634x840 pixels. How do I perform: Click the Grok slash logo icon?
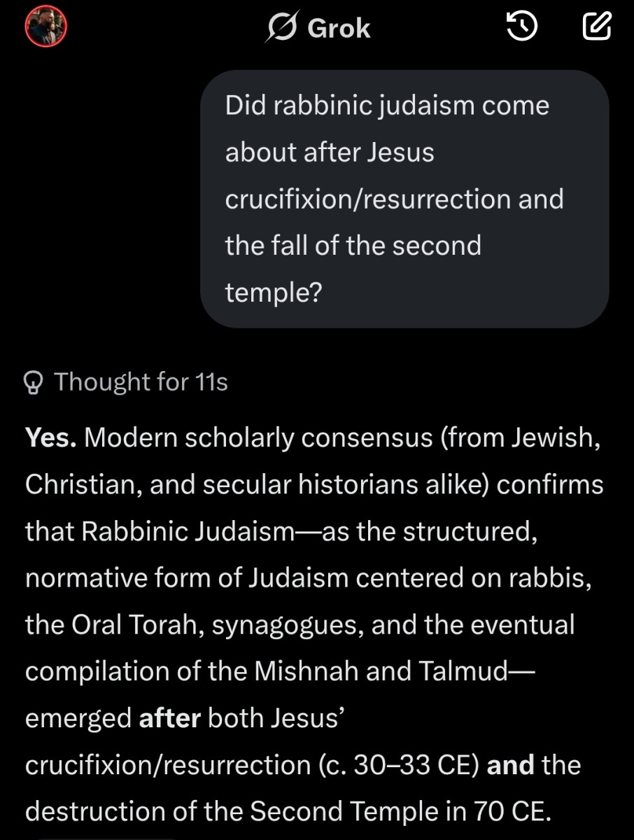click(x=282, y=28)
